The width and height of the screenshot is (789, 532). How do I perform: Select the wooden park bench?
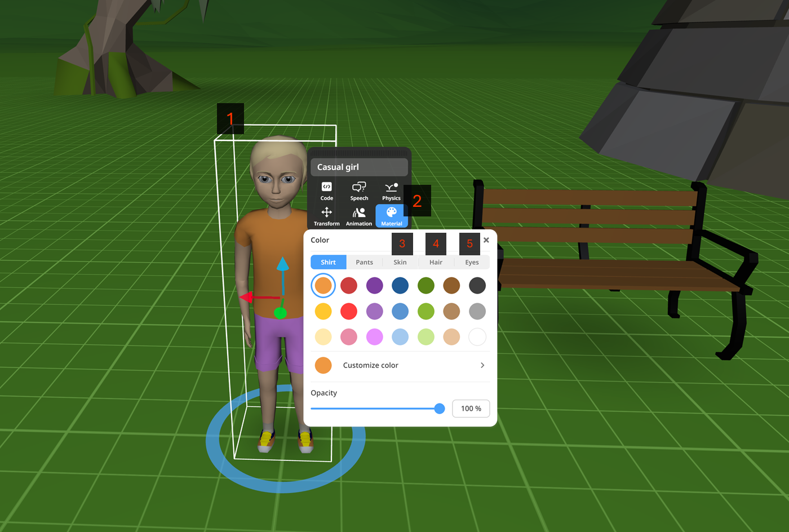(x=614, y=265)
